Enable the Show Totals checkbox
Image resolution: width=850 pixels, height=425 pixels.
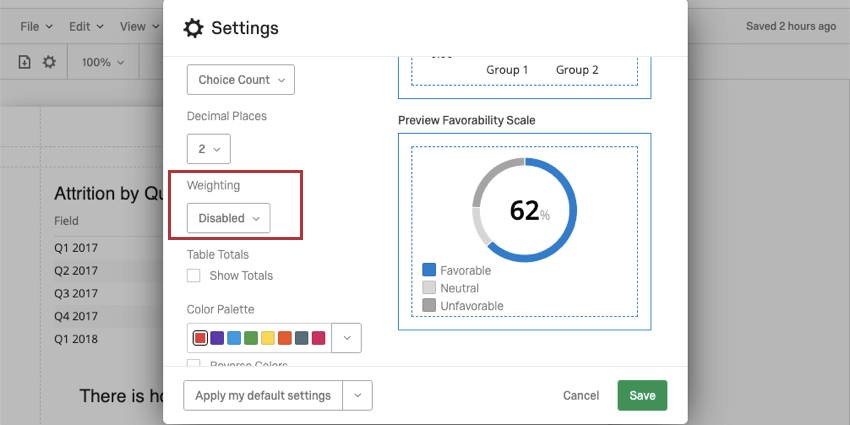pyautogui.click(x=194, y=276)
